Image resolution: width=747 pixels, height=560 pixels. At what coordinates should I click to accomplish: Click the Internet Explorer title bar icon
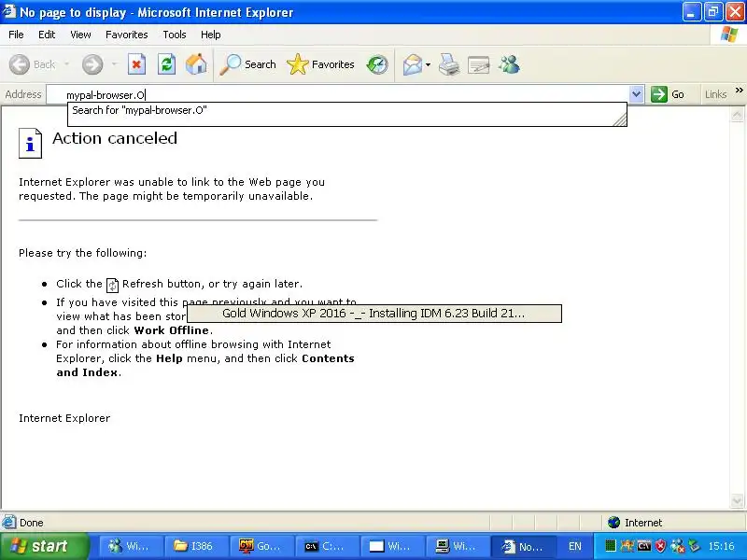[x=9, y=11]
